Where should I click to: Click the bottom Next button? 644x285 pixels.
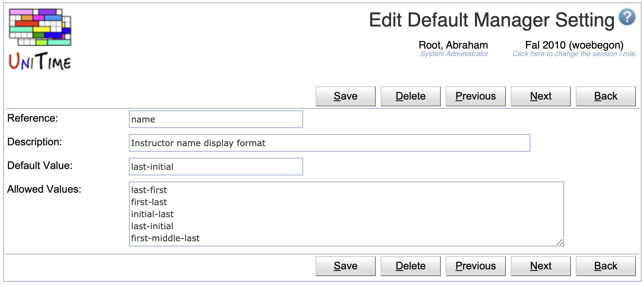[x=541, y=266]
